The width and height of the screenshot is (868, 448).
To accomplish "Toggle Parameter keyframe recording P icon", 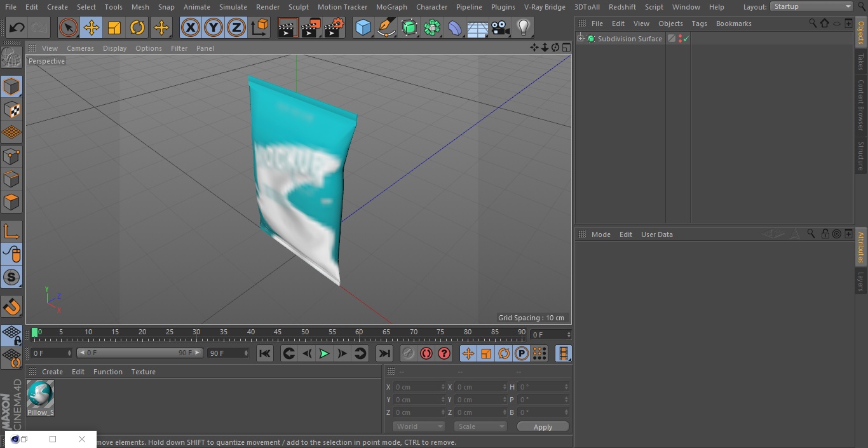I will click(522, 353).
